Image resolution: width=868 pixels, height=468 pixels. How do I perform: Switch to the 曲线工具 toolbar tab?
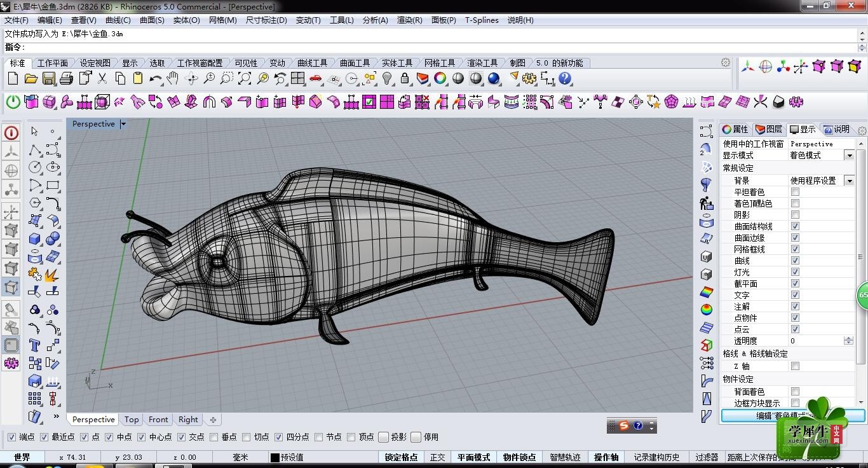pyautogui.click(x=312, y=63)
